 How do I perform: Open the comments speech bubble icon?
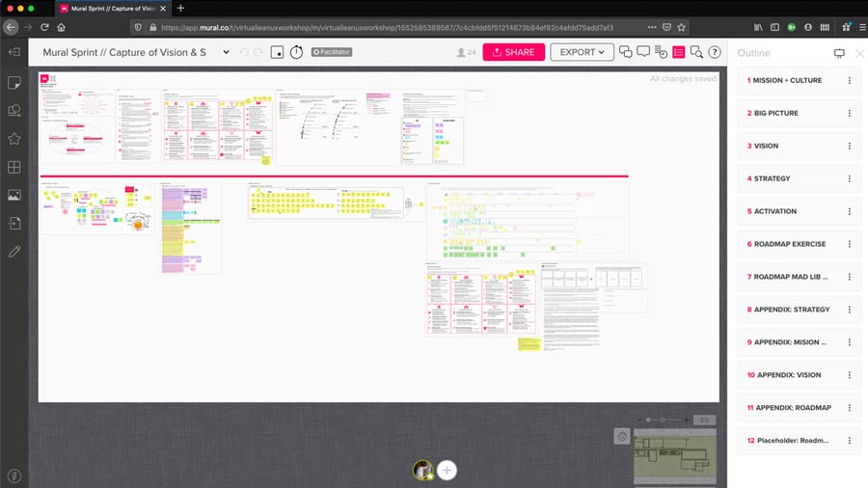coord(643,52)
